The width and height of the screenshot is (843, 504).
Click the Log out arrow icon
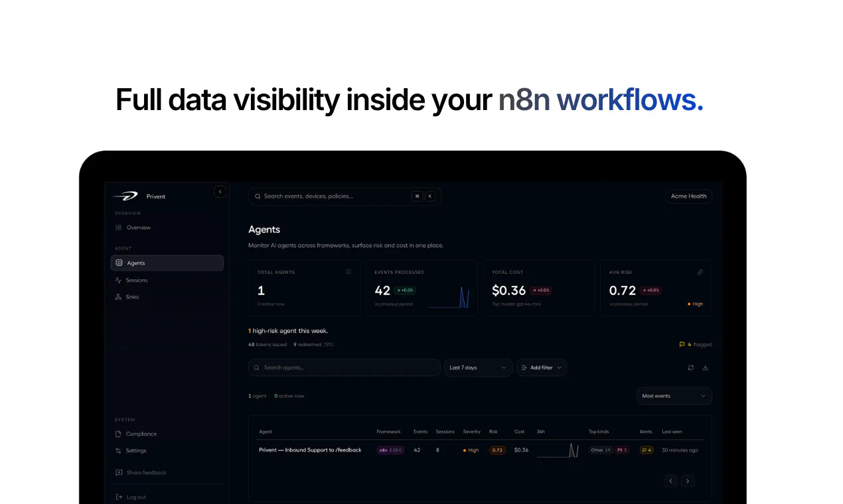coord(119,497)
